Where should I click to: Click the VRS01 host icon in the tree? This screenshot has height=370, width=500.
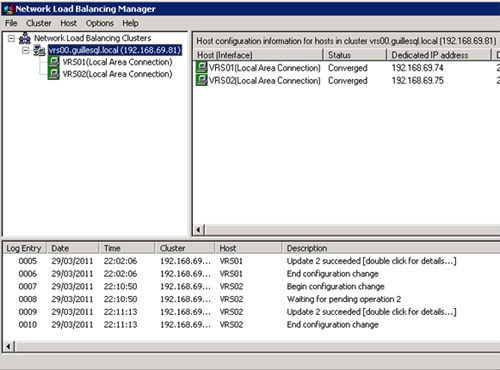click(54, 62)
